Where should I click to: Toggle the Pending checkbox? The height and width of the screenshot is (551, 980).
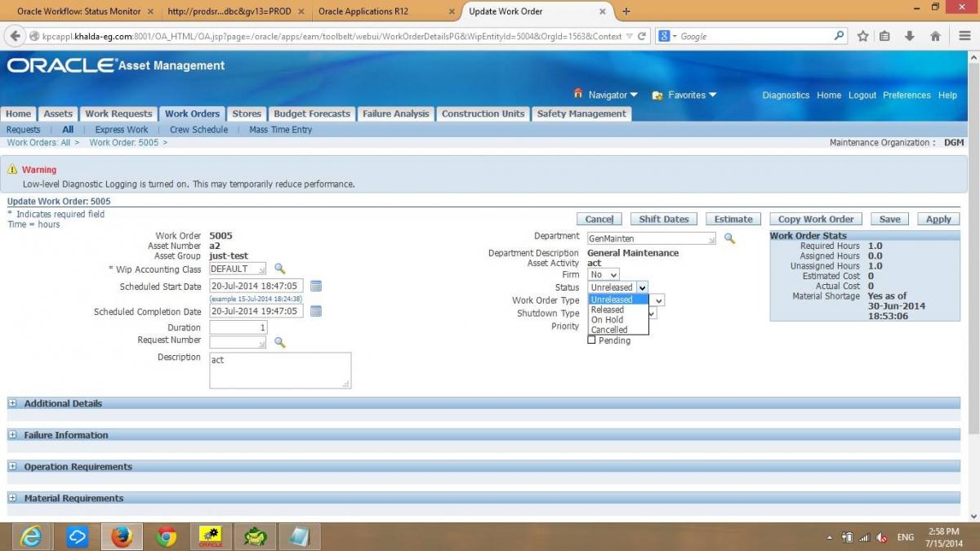[x=592, y=340]
